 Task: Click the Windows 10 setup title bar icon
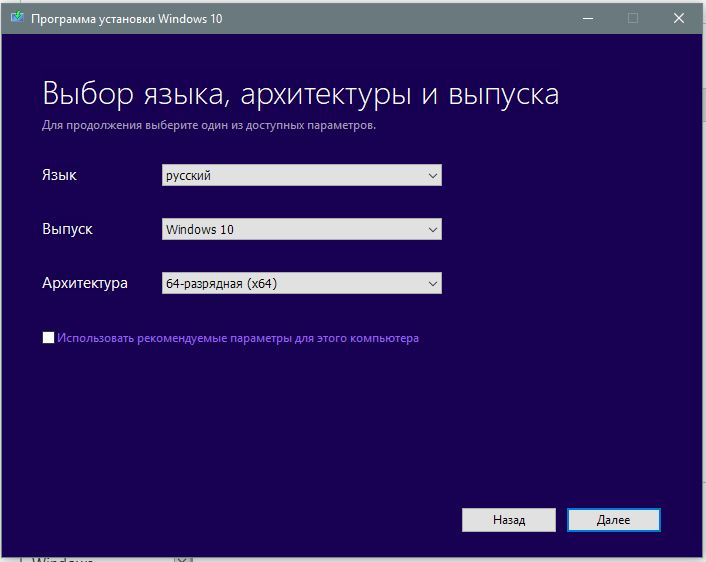(x=17, y=18)
